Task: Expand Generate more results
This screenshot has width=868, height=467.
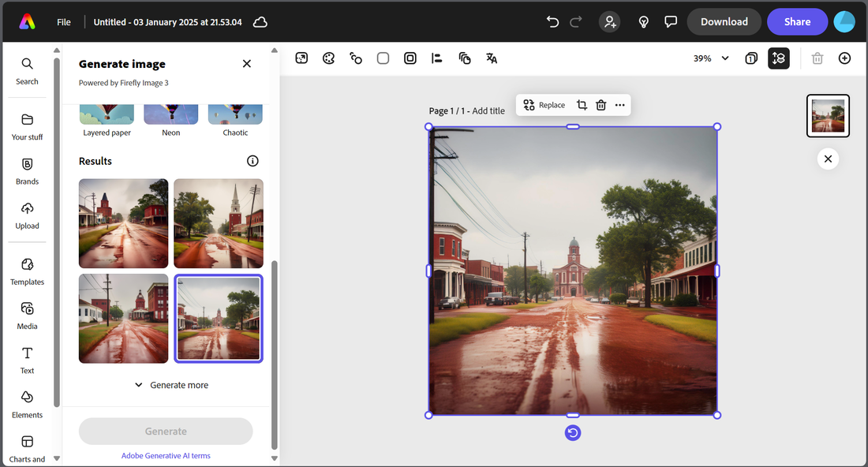Action: click(171, 385)
